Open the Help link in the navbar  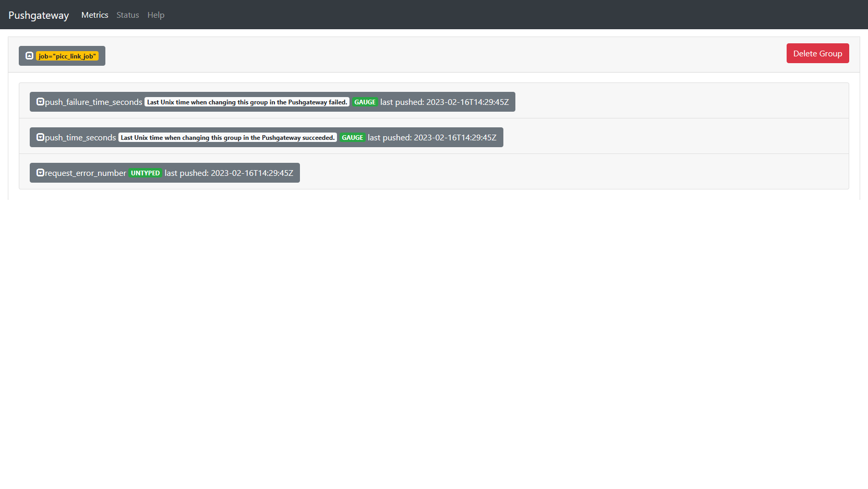point(156,15)
